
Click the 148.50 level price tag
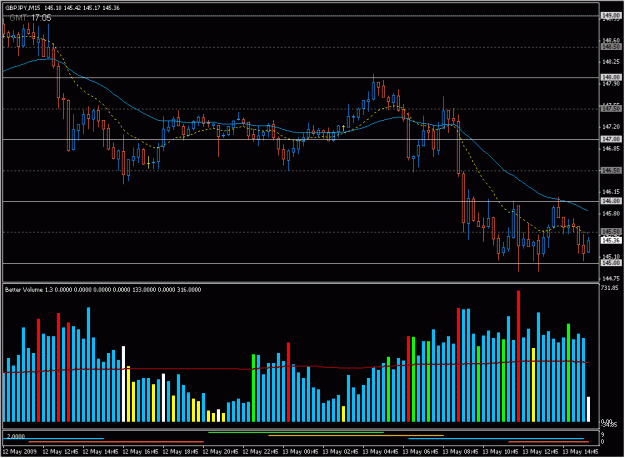(611, 47)
